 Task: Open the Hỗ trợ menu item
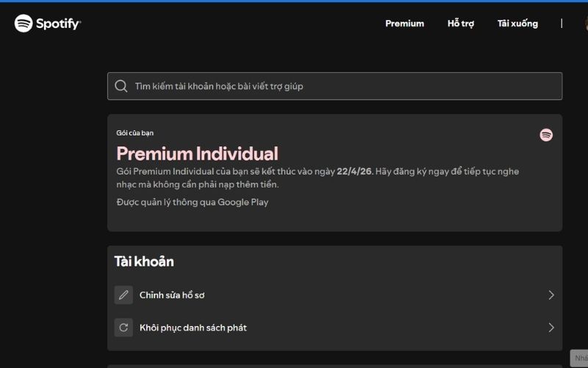tap(461, 24)
